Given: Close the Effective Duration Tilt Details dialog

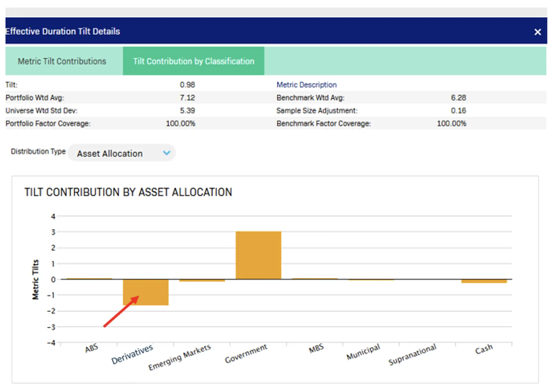Looking at the screenshot, I should (537, 32).
